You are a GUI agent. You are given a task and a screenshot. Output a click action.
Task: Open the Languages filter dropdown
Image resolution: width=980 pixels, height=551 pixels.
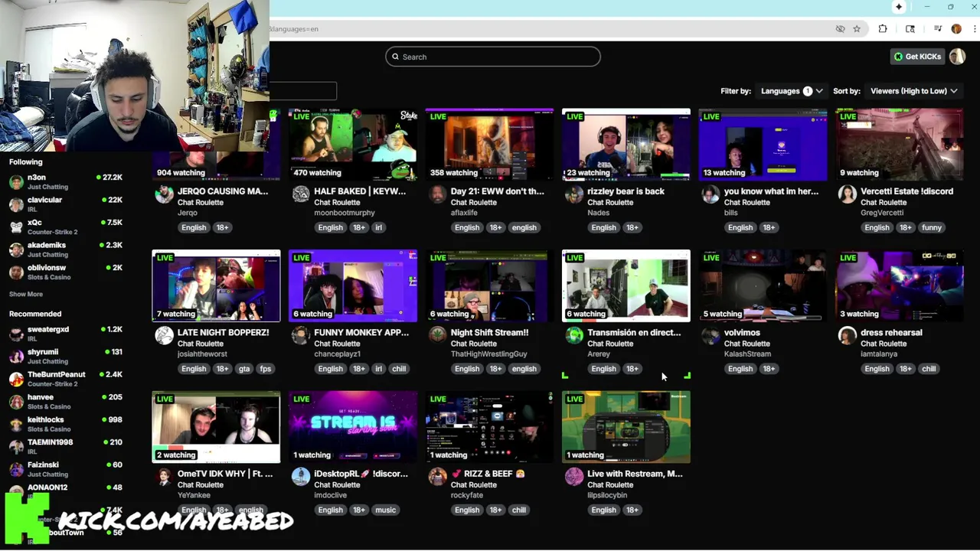tap(792, 91)
